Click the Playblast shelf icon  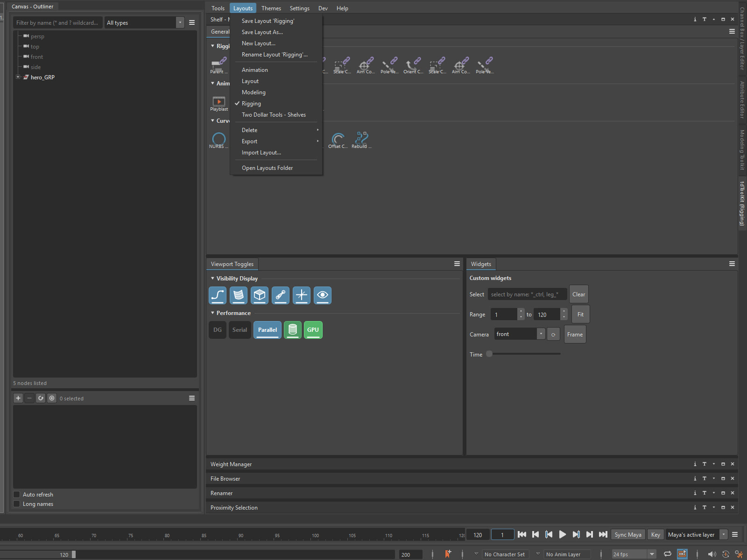tap(219, 103)
